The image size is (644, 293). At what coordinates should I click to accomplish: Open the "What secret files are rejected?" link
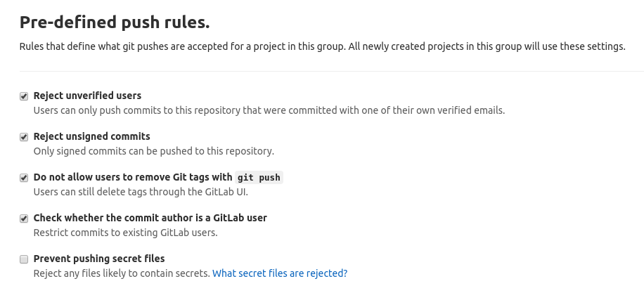(280, 273)
